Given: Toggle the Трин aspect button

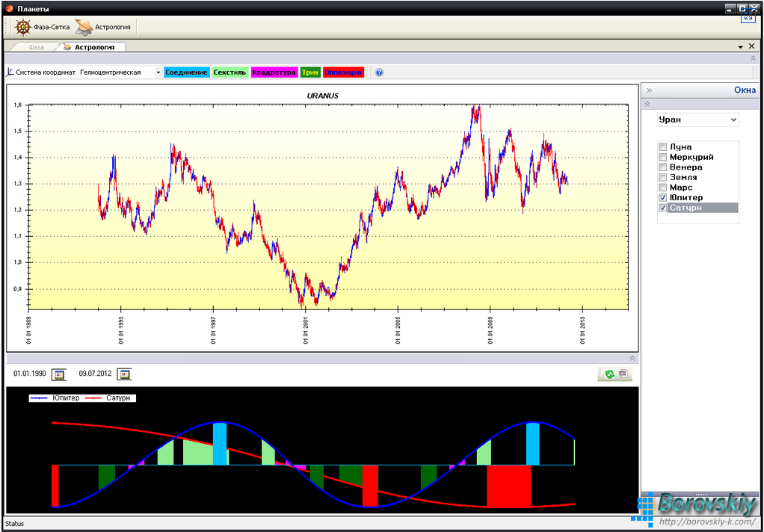Looking at the screenshot, I should coord(310,72).
